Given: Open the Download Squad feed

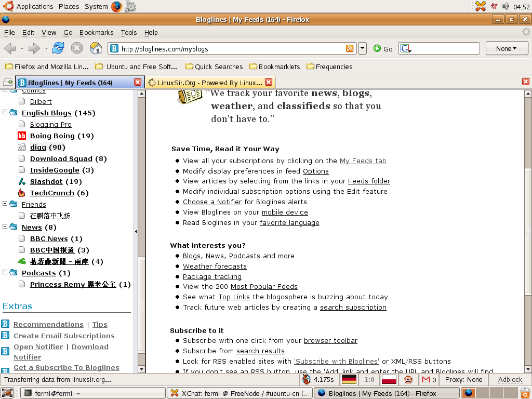Looking at the screenshot, I should pyautogui.click(x=61, y=159).
